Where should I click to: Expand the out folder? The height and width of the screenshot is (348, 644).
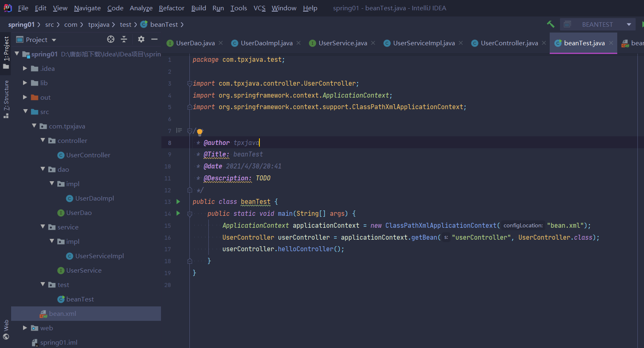pyautogui.click(x=25, y=97)
